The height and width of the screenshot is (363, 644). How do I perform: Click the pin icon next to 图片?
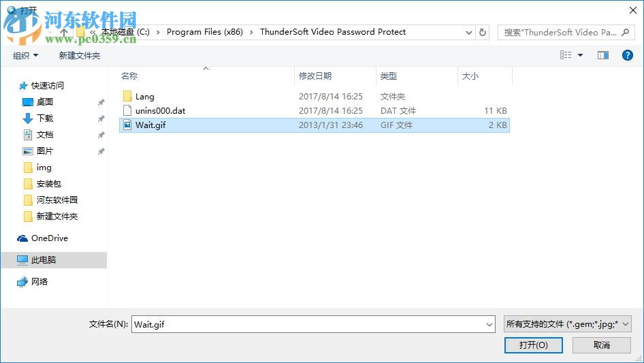[x=101, y=151]
